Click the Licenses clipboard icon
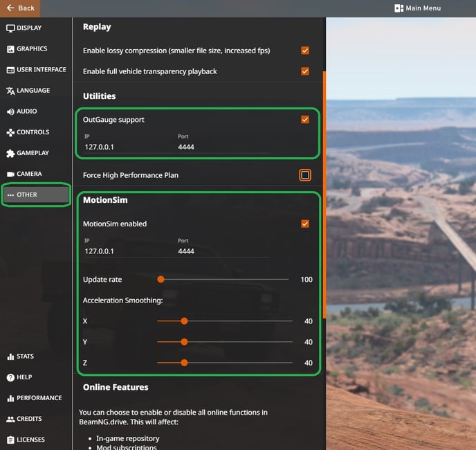Screen dimensions: 476x450 pos(10,440)
